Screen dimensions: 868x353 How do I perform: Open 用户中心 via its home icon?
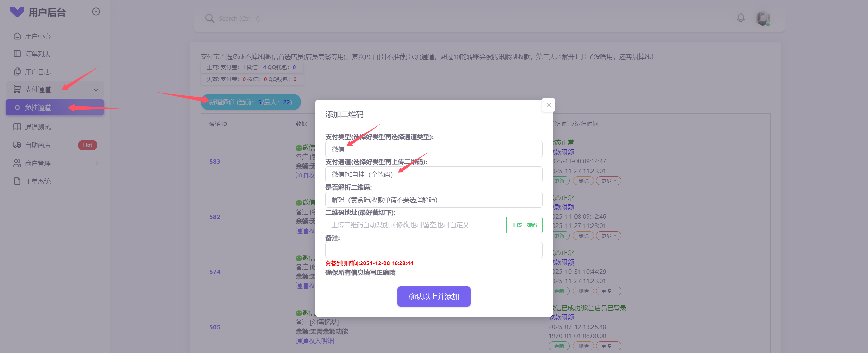[x=17, y=36]
